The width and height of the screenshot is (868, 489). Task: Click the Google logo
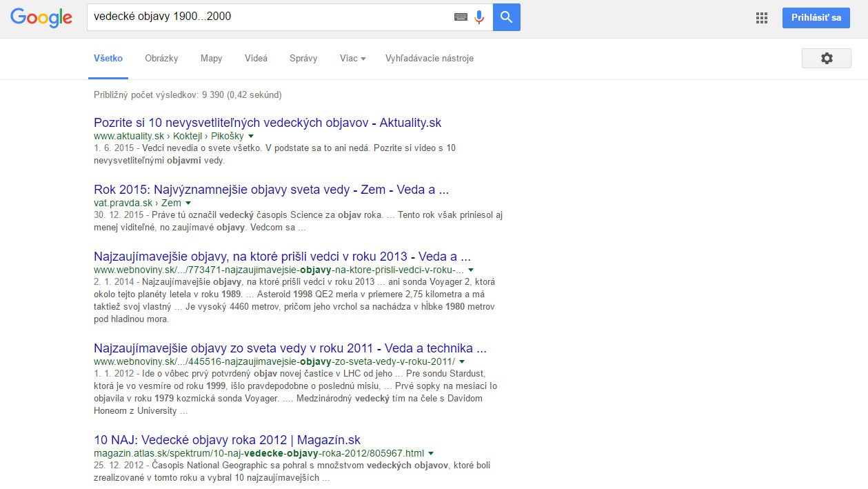(x=41, y=18)
